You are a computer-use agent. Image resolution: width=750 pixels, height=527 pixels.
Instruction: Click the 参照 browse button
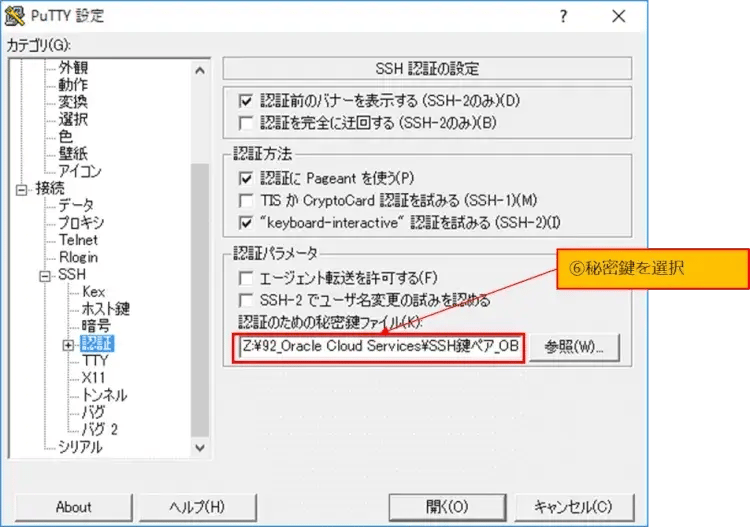580,347
